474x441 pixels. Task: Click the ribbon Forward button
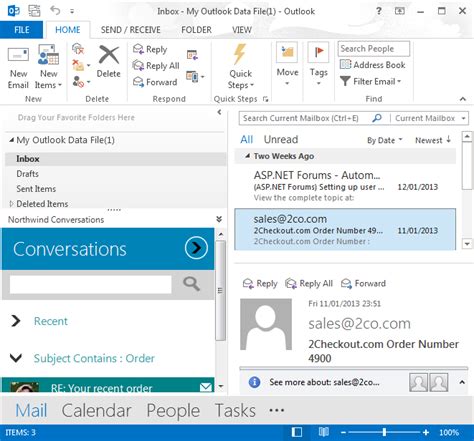(x=155, y=82)
